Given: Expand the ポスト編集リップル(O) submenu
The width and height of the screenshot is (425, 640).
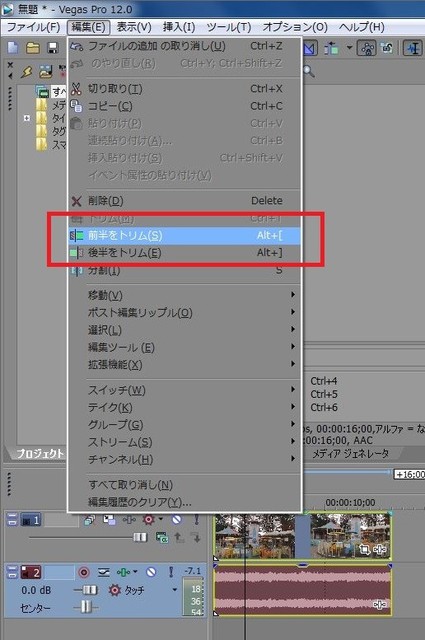Looking at the screenshot, I should point(185,313).
